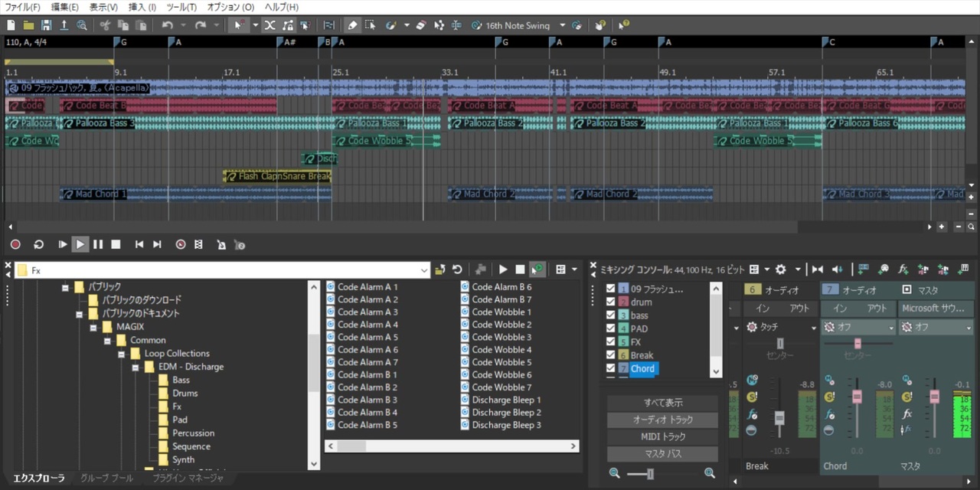Viewport: 980px width, 490px height.
Task: Toggle the crossfade X tool
Action: pyautogui.click(x=269, y=25)
